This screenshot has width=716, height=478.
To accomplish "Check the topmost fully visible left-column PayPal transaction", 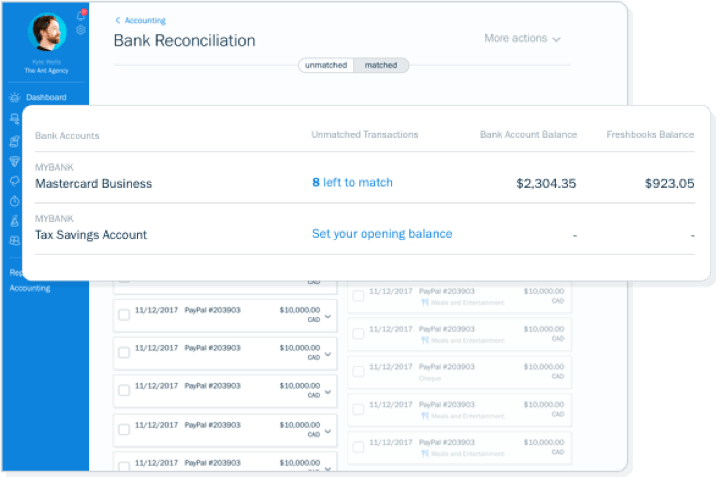I will (x=124, y=315).
